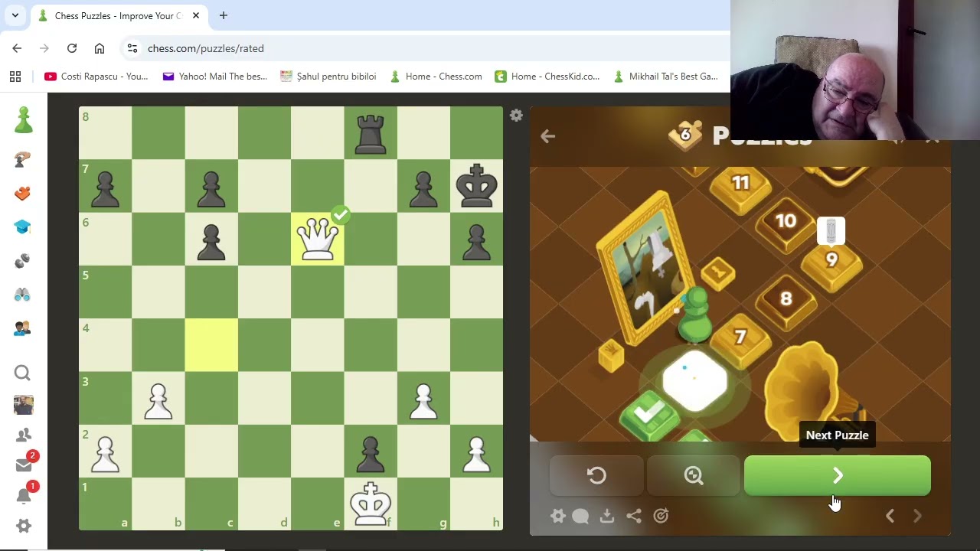
Task: Open the chat bubble icon
Action: pyautogui.click(x=580, y=516)
